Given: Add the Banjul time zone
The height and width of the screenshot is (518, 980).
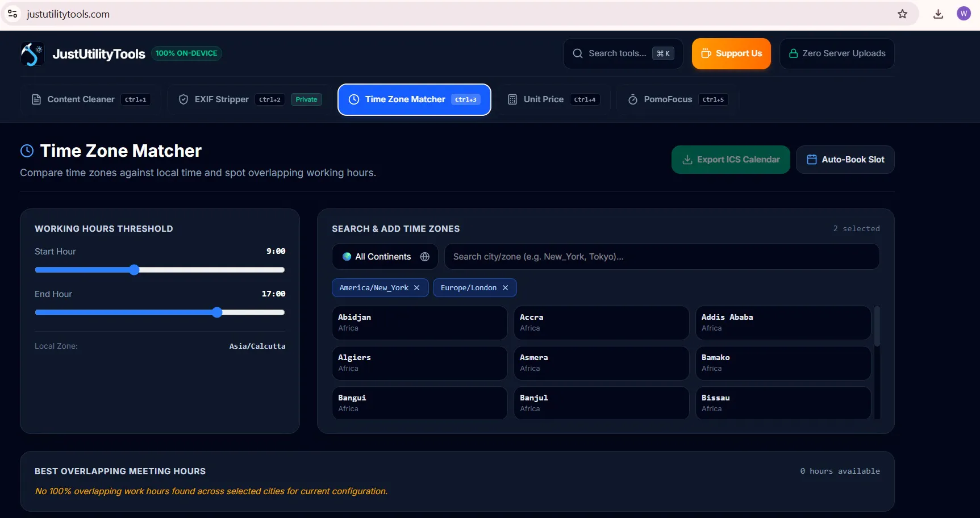Looking at the screenshot, I should tap(601, 403).
